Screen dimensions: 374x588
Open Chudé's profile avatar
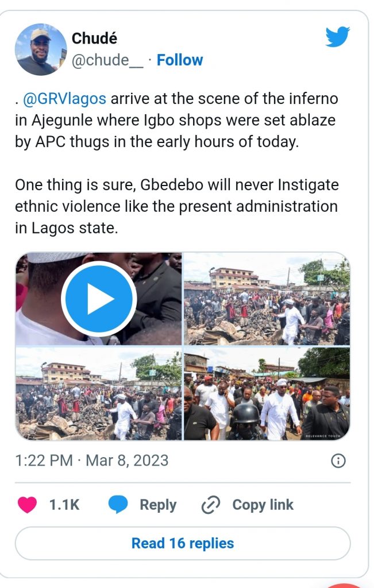click(40, 49)
